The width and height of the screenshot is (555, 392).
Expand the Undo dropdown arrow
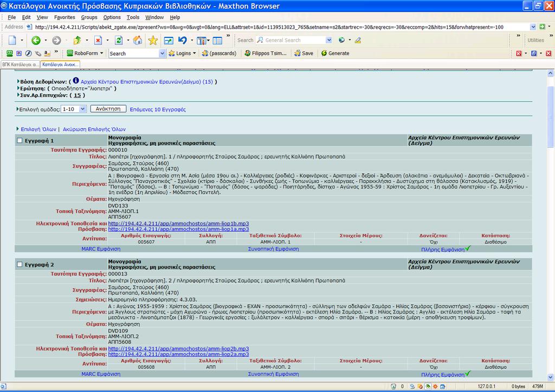192,41
